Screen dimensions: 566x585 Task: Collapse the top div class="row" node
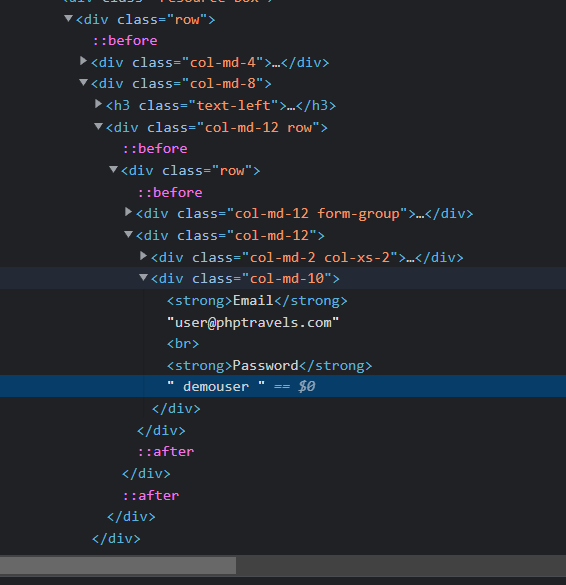68,18
